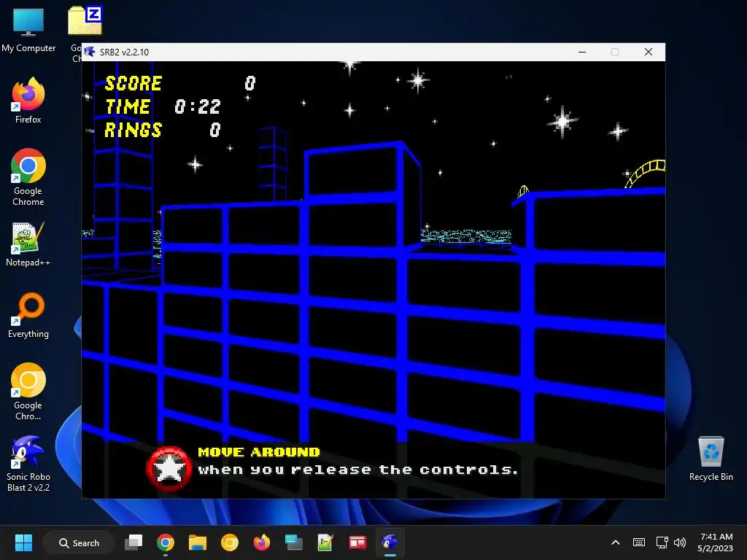The image size is (747, 560).
Task: Open Chrome Canary icon on taskbar
Action: 230,542
